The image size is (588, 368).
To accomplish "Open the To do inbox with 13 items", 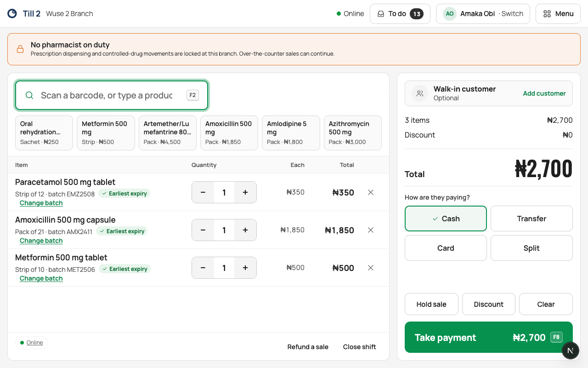I will (x=400, y=14).
